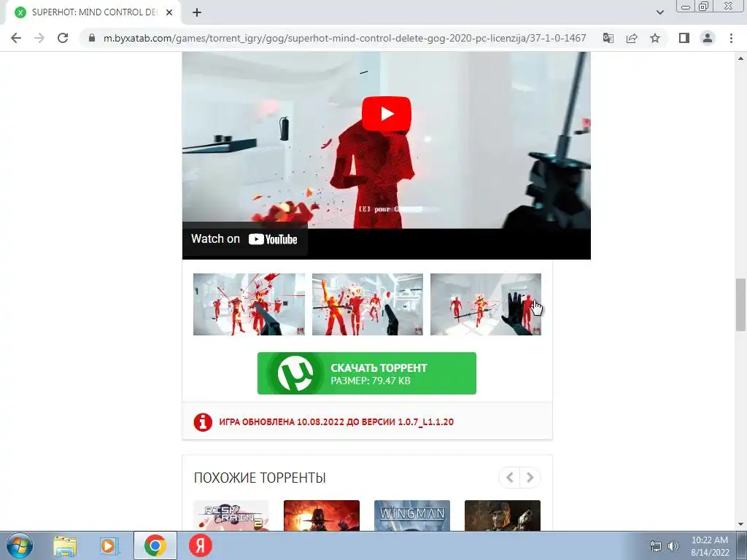Reload the current page
Viewport: 747px width, 560px height.
(63, 38)
